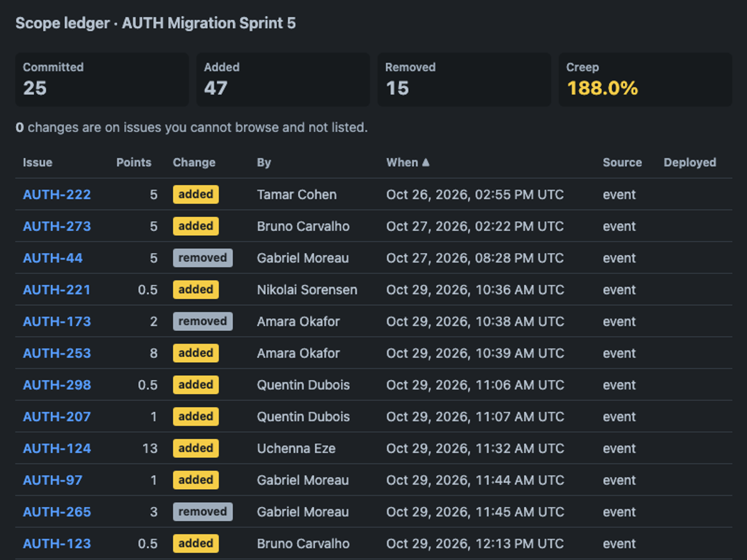Image resolution: width=747 pixels, height=560 pixels.
Task: Open issue link AUTH-97
Action: (x=53, y=480)
